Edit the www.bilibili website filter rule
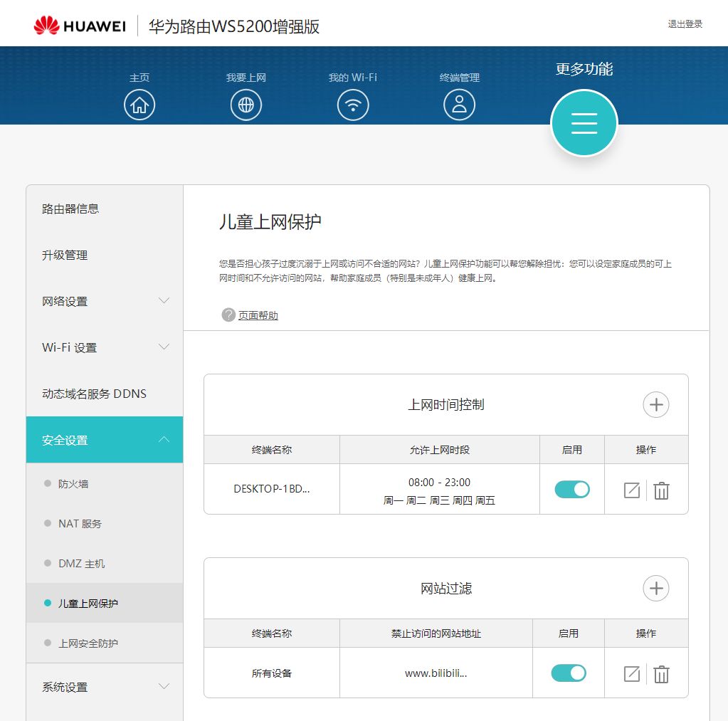 631,674
